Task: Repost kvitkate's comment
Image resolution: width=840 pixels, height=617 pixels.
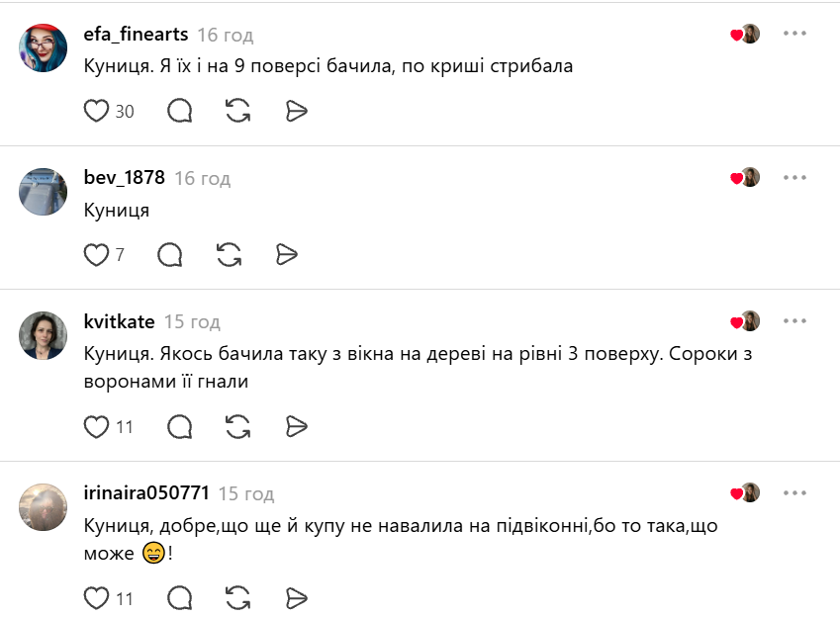Action: tap(237, 427)
